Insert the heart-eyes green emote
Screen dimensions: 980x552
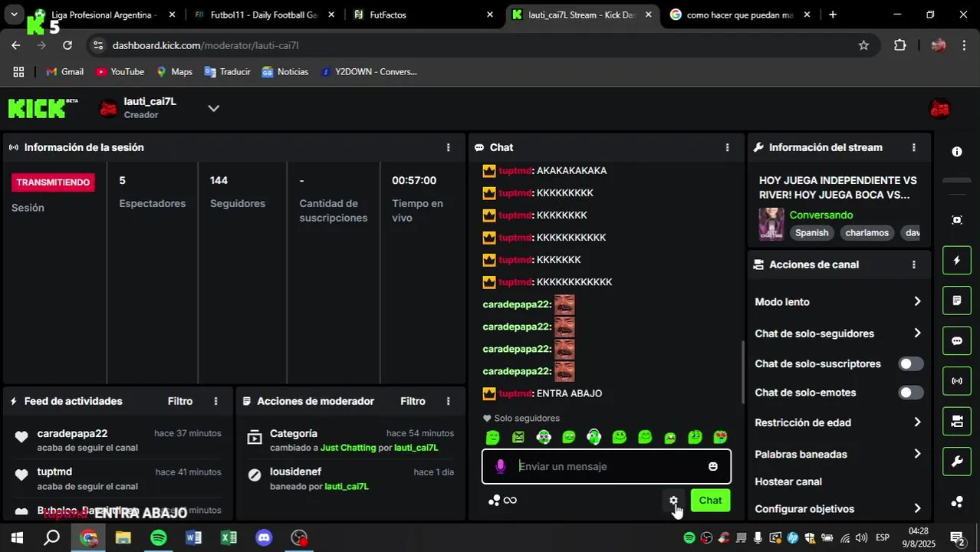720,437
